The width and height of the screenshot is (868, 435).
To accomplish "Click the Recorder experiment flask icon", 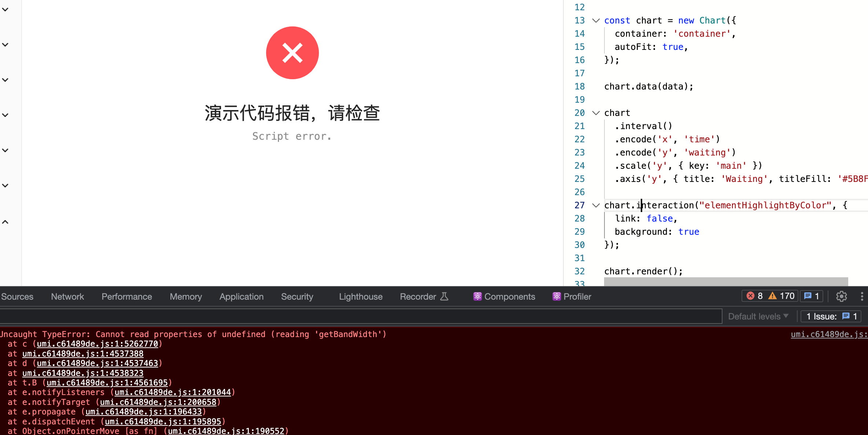I will (x=444, y=296).
